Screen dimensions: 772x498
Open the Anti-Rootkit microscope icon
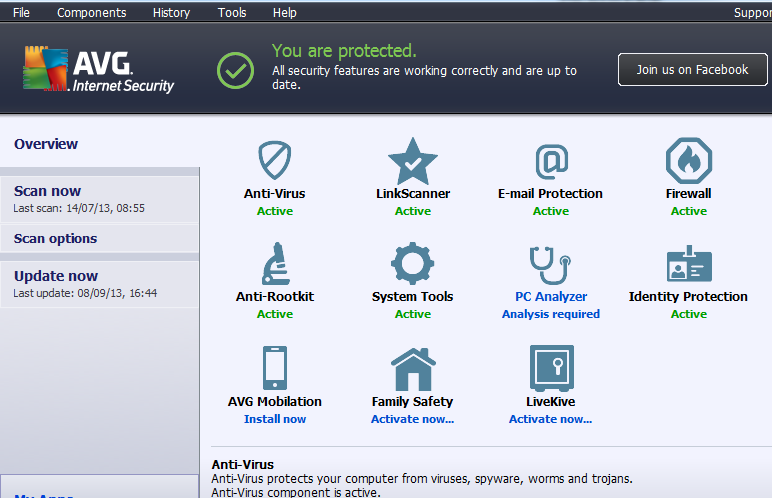(x=276, y=264)
